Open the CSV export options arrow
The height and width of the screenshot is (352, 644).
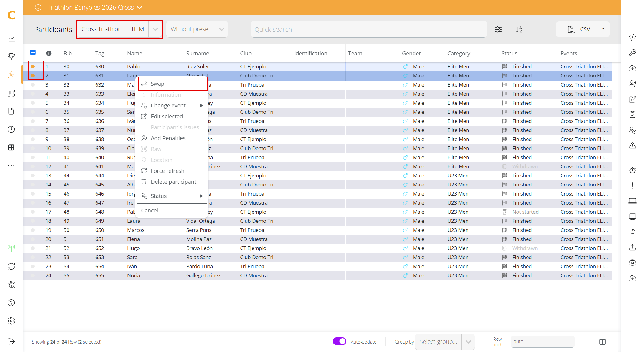click(x=603, y=29)
